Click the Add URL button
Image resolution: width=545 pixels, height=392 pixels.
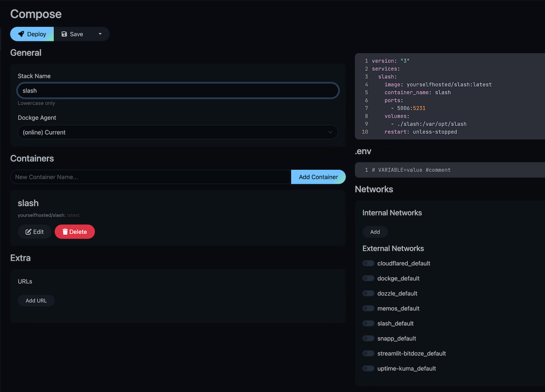(x=36, y=300)
